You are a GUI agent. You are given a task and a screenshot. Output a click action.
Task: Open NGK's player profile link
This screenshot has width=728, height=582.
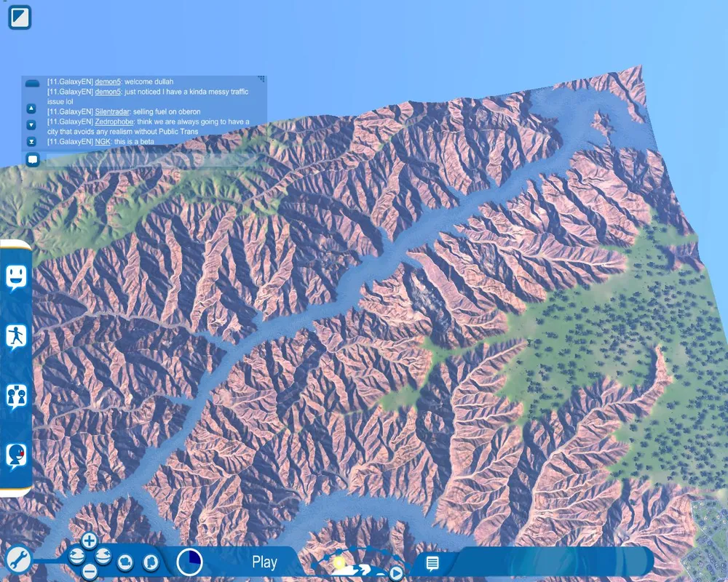coord(103,142)
